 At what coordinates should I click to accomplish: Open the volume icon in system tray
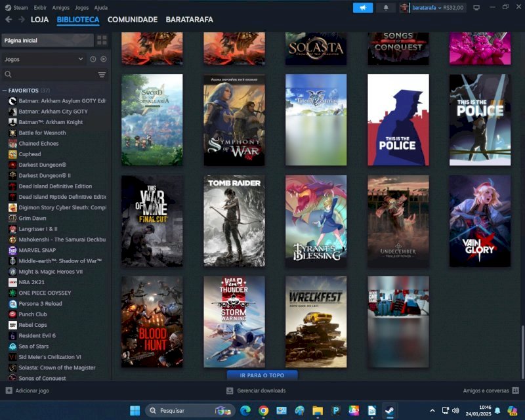(455, 410)
